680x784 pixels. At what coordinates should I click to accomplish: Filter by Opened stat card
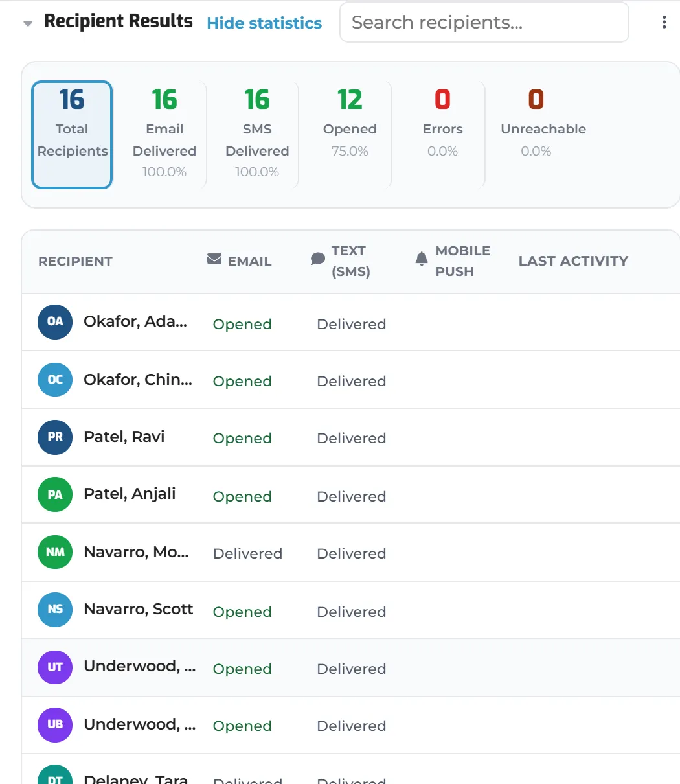coord(350,135)
